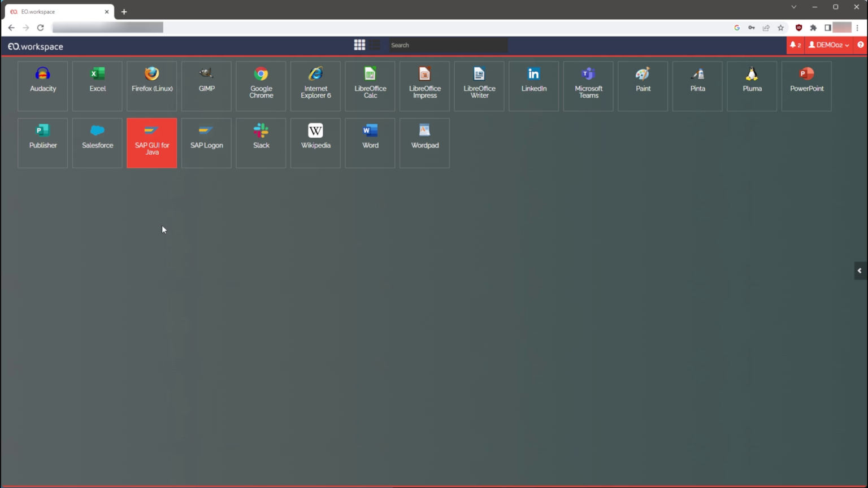The width and height of the screenshot is (868, 488).
Task: Launch PowerPoint tile
Action: click(806, 86)
